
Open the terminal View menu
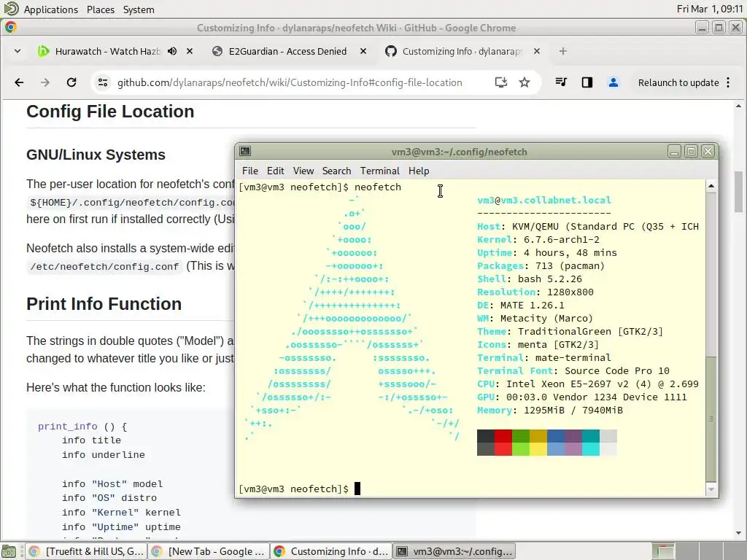303,171
